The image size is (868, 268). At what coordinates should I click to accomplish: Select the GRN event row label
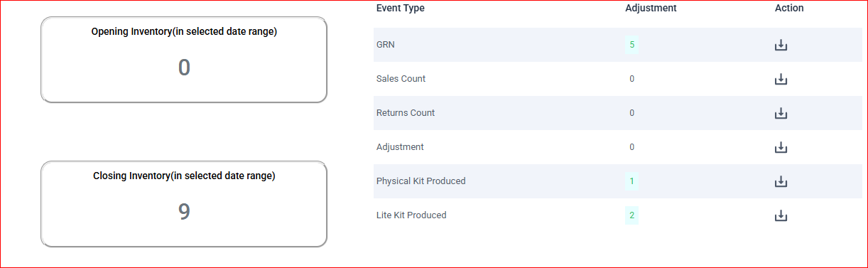(x=386, y=45)
